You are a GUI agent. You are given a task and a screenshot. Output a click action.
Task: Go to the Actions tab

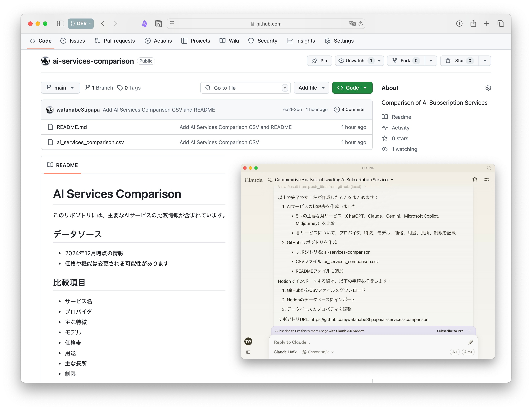158,41
